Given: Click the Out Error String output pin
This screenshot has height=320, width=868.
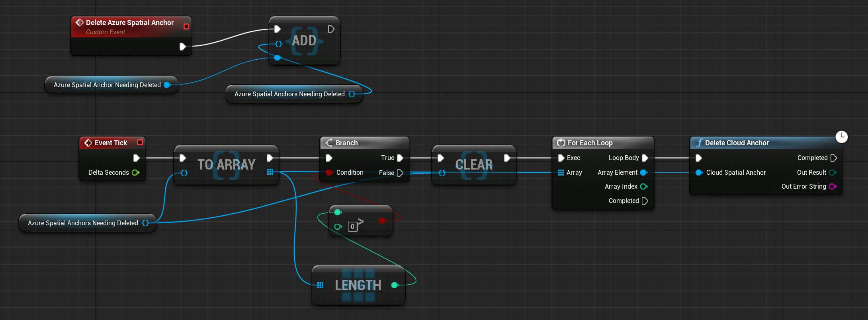Looking at the screenshot, I should tap(833, 186).
